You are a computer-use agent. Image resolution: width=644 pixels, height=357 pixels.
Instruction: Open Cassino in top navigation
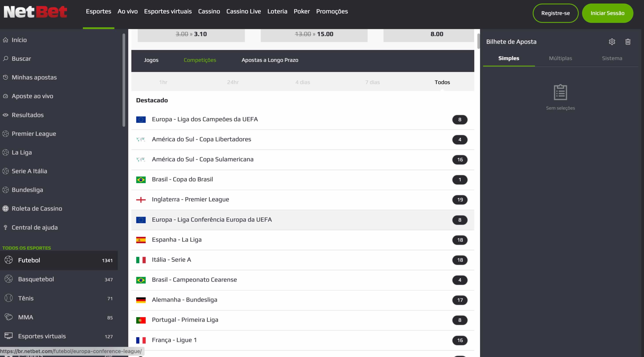[209, 11]
